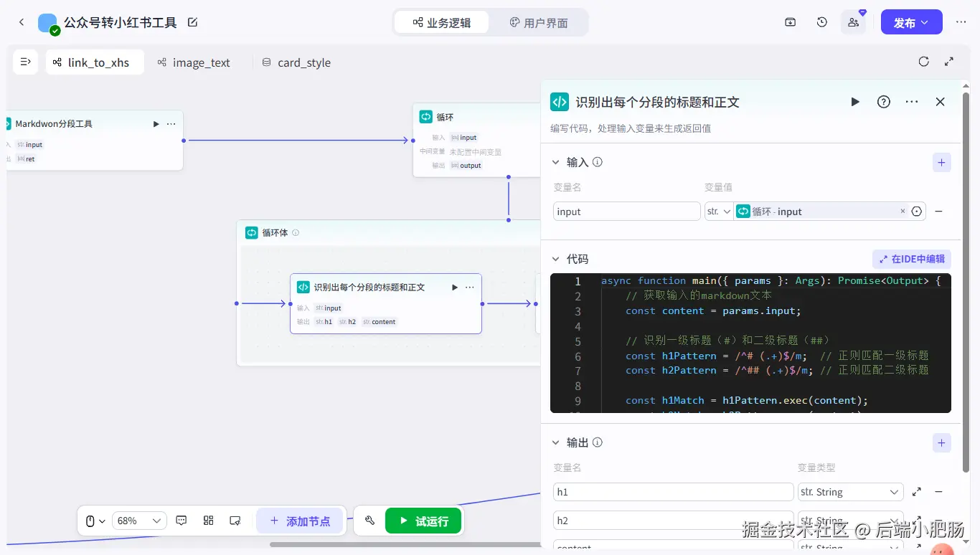Edit the input variable name field
This screenshot has width=980, height=555.
(x=626, y=212)
